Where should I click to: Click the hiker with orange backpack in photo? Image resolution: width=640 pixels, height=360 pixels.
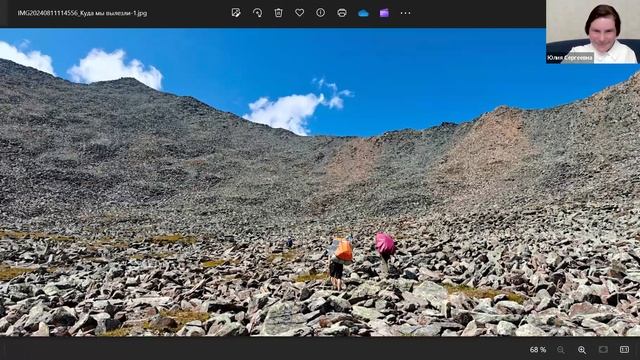(x=339, y=263)
